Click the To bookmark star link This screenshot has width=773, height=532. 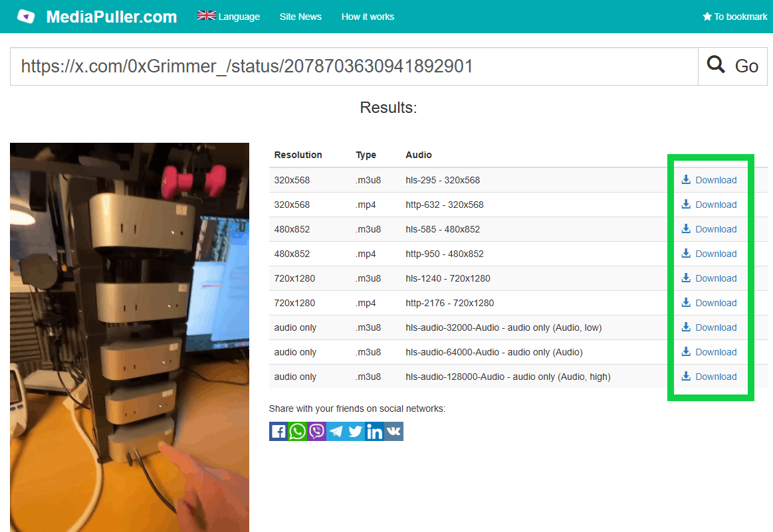[x=734, y=17]
